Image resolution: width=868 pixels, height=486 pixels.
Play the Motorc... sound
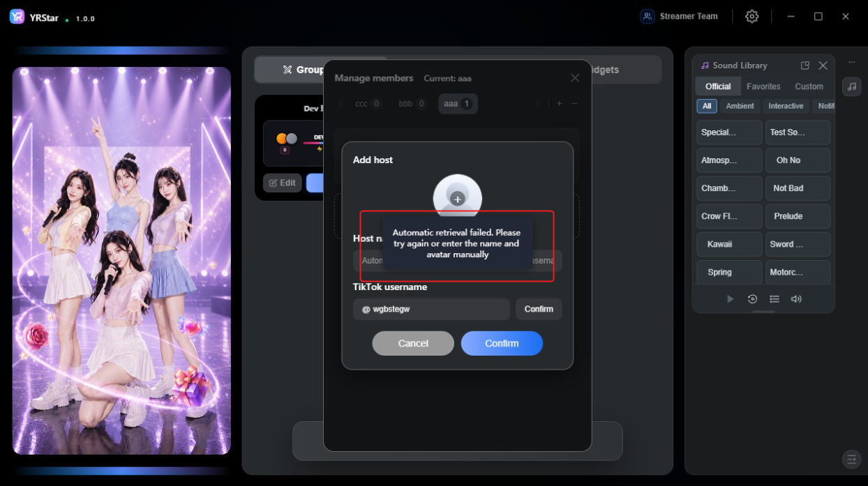(x=798, y=272)
